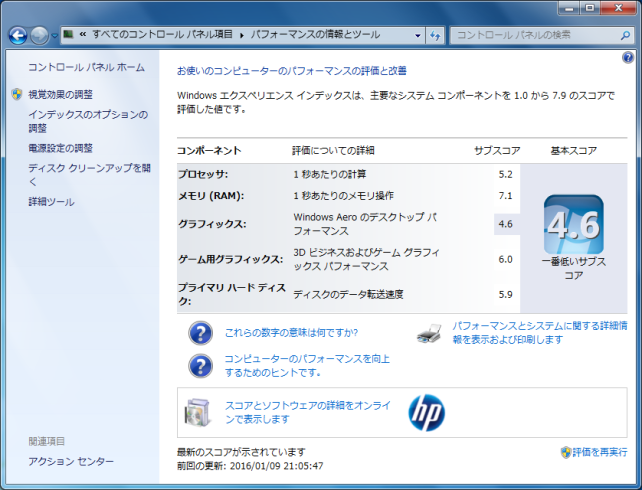Expand the breadcrumb arrow after すべてのコントロール パネル項目
The image size is (642, 490).
pos(242,35)
